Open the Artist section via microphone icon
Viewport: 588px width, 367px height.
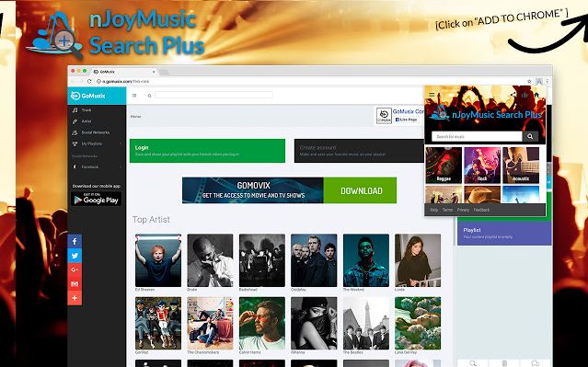click(75, 121)
